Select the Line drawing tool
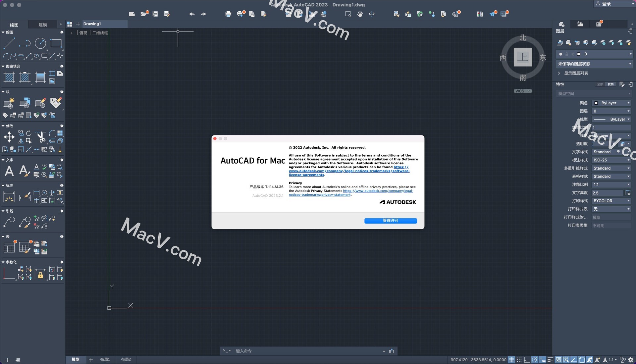636x364 pixels. click(x=9, y=43)
